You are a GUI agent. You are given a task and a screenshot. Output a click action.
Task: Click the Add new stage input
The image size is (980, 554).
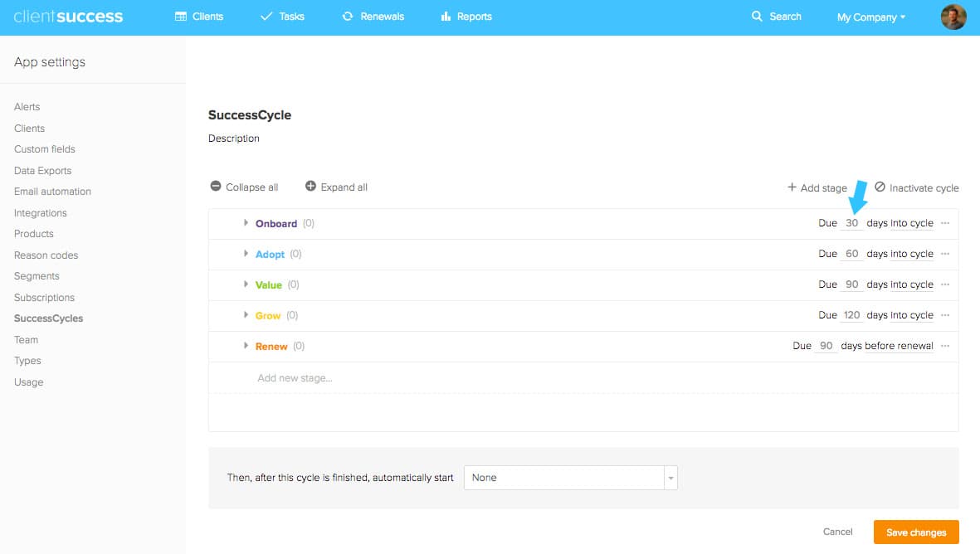pos(295,378)
